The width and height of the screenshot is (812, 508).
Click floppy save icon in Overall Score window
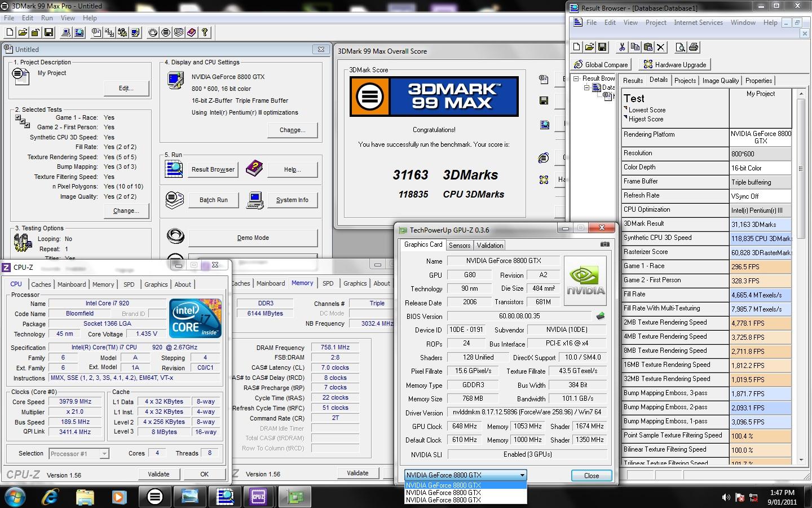(544, 100)
